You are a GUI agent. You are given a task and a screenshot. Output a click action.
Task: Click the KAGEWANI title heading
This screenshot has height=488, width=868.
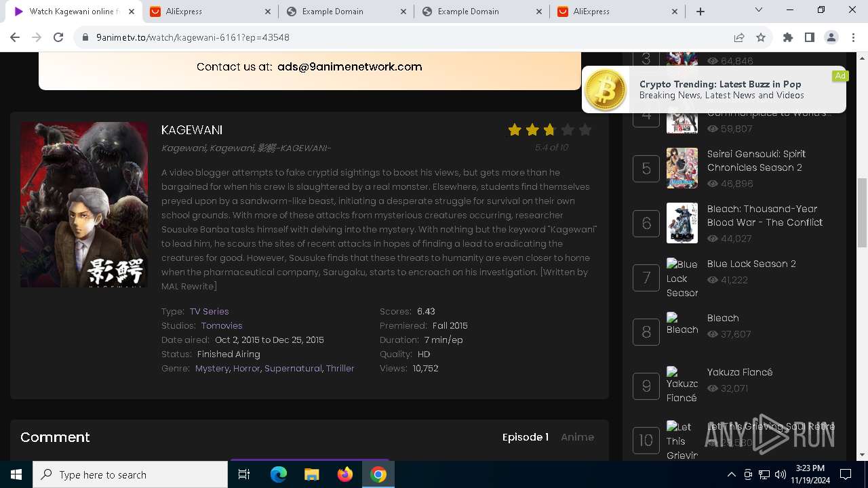[192, 130]
